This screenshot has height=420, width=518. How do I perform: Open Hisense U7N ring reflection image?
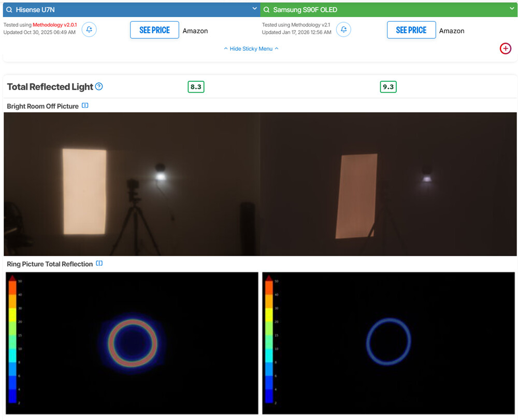click(132, 343)
